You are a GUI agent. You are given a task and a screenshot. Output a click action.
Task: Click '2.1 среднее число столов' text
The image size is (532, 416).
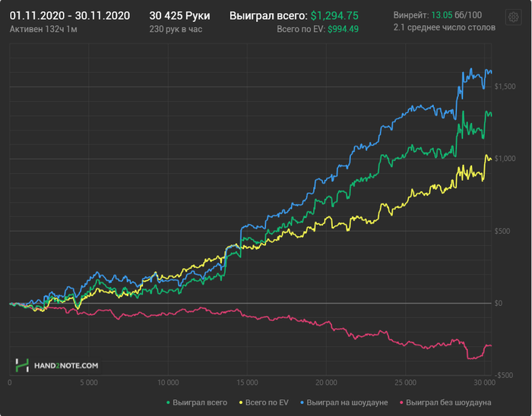coord(445,27)
